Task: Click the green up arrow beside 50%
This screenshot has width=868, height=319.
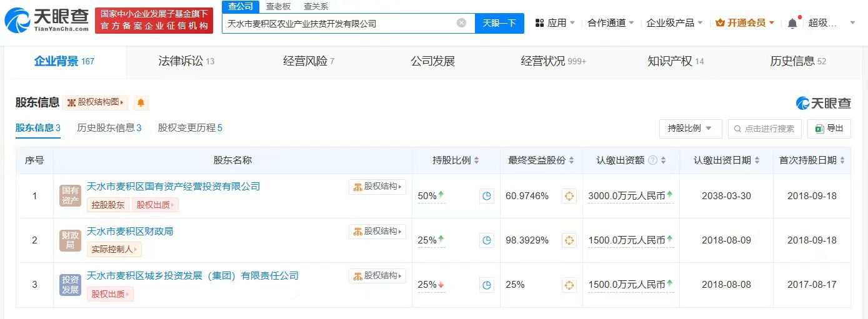Action: pyautogui.click(x=441, y=195)
